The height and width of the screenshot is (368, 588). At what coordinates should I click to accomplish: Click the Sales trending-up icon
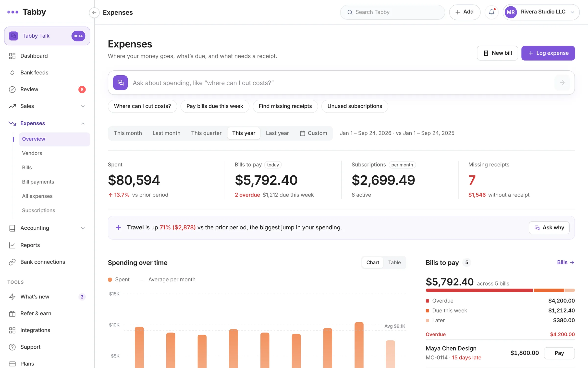[x=12, y=106]
